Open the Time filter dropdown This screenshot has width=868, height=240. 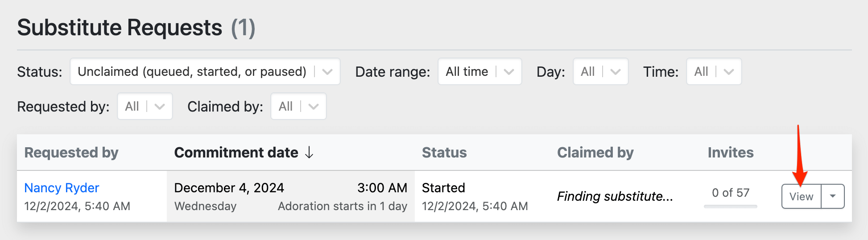click(714, 72)
